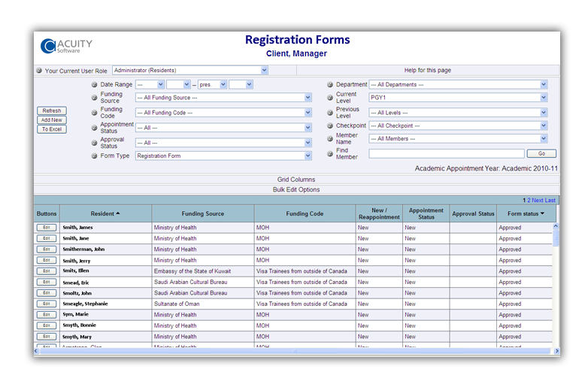Export with the To Excel button

pos(52,129)
